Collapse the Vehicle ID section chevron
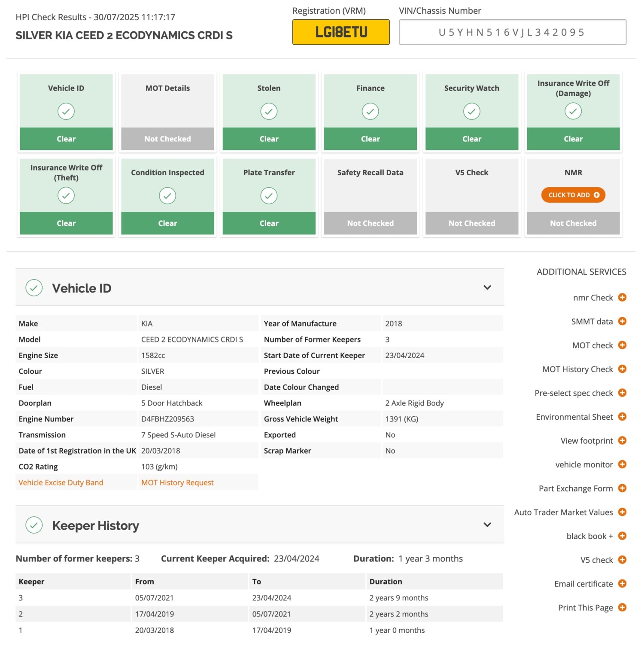This screenshot has height=650, width=644. coord(487,287)
